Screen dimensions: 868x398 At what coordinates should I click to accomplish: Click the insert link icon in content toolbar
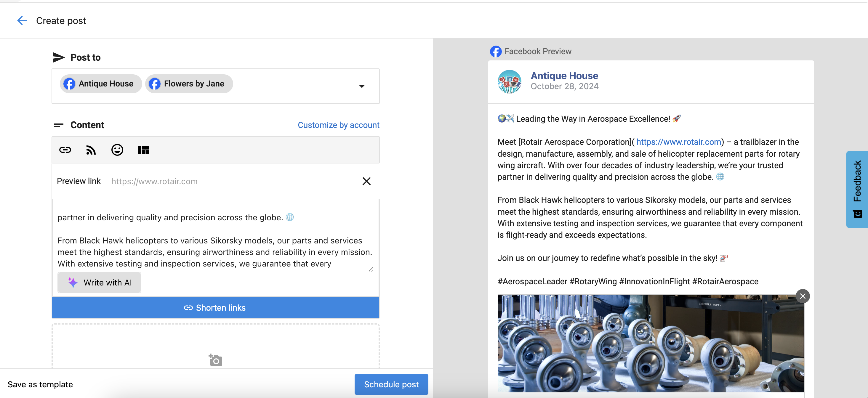pos(65,150)
